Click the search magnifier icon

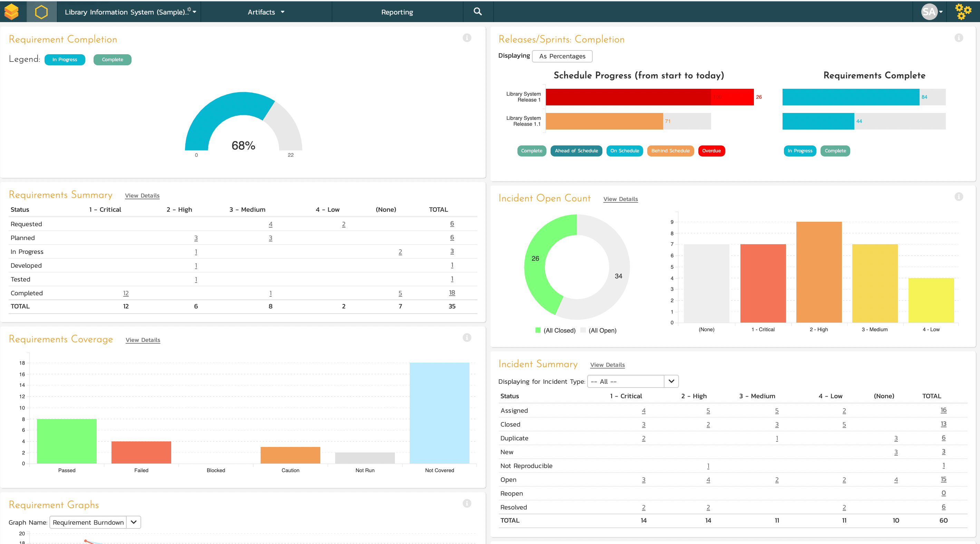click(477, 12)
